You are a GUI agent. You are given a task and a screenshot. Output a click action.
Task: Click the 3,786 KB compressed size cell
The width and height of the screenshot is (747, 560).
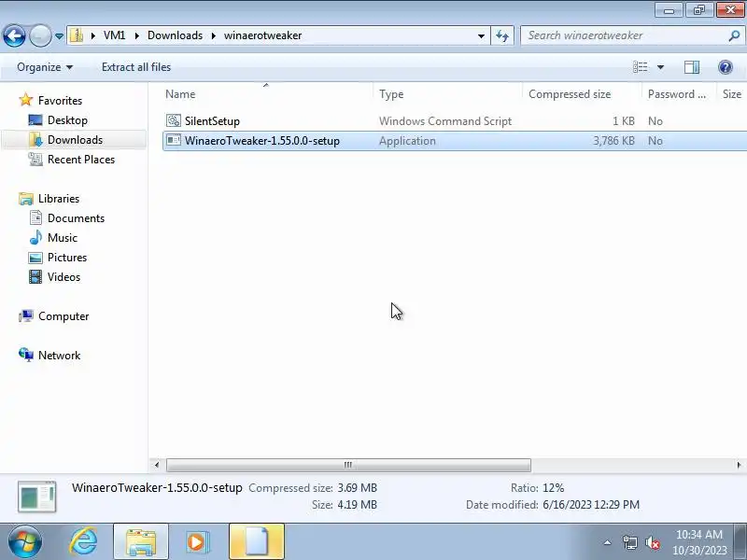[613, 141]
